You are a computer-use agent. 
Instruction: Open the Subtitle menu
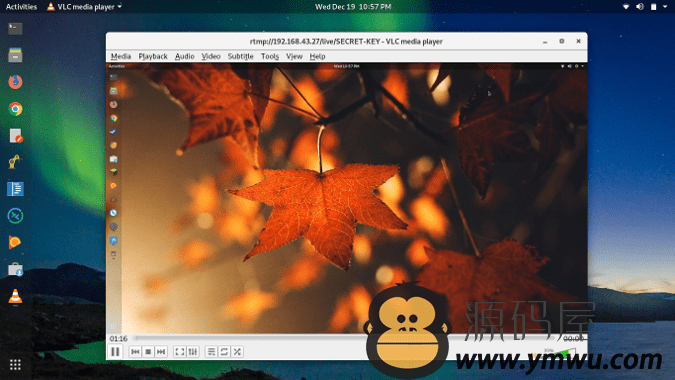point(240,56)
